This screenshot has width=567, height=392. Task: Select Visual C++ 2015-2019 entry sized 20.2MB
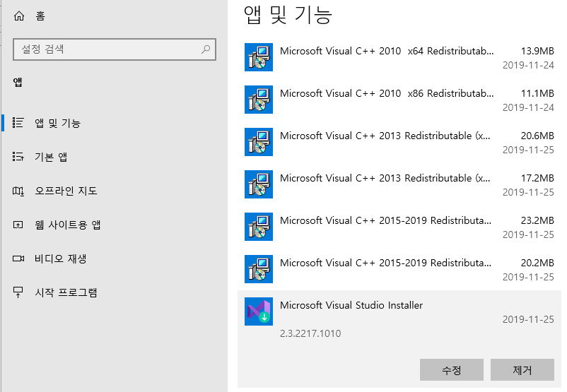pyautogui.click(x=399, y=269)
